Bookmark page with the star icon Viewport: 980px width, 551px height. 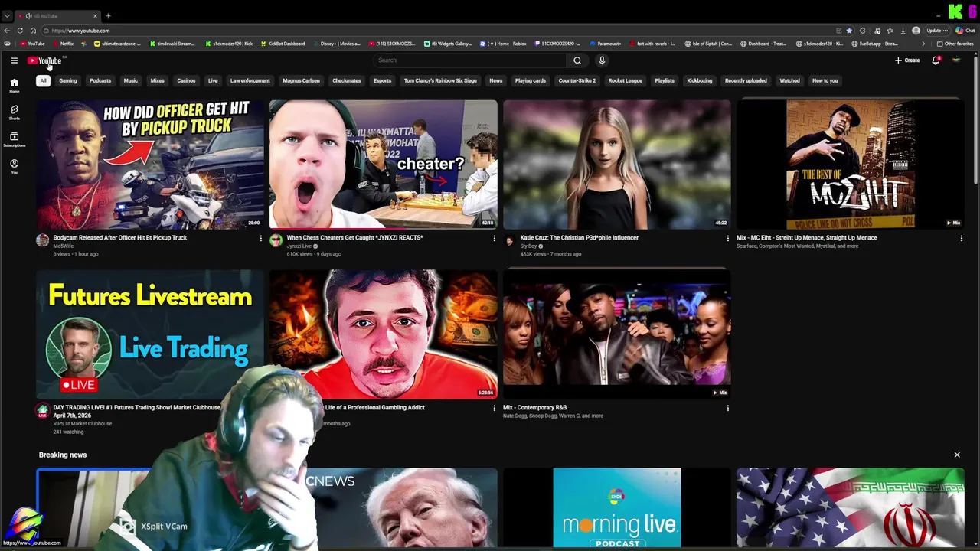(849, 31)
